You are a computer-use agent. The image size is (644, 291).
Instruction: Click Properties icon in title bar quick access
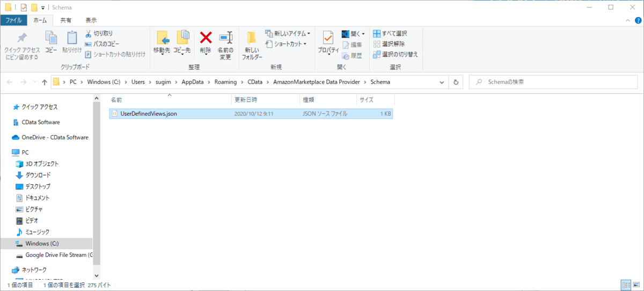[23, 8]
